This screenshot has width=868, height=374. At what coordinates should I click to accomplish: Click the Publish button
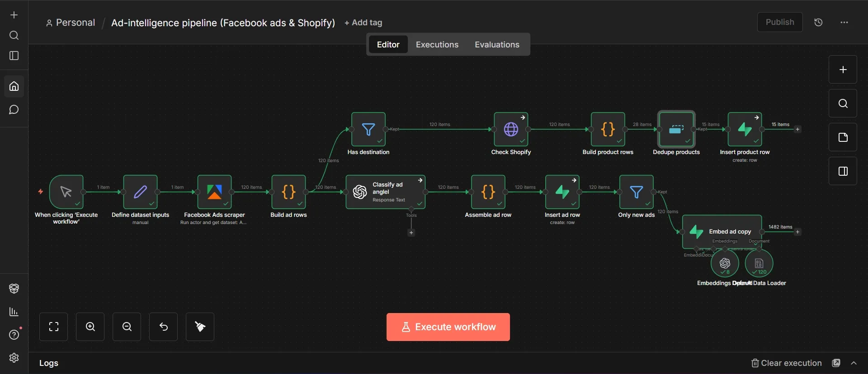pyautogui.click(x=780, y=22)
